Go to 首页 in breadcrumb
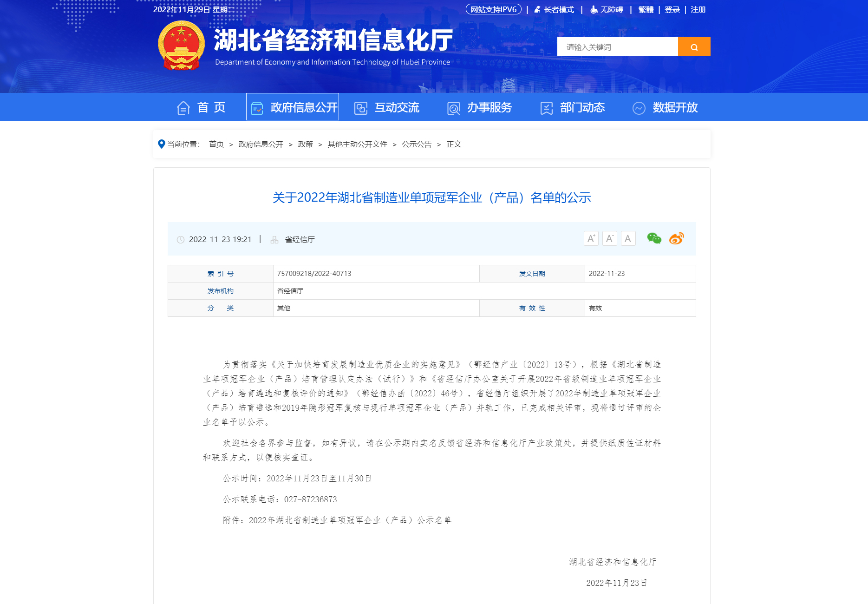The height and width of the screenshot is (604, 868). point(216,144)
